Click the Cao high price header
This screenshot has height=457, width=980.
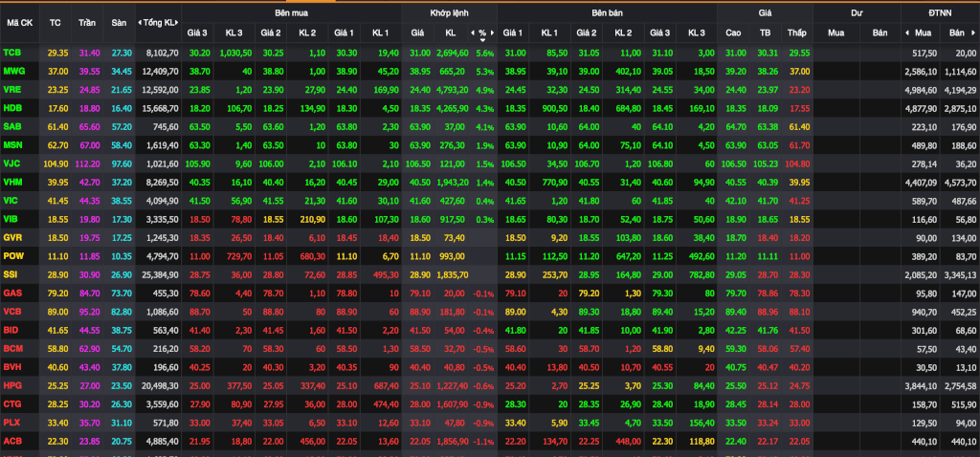coord(734,33)
